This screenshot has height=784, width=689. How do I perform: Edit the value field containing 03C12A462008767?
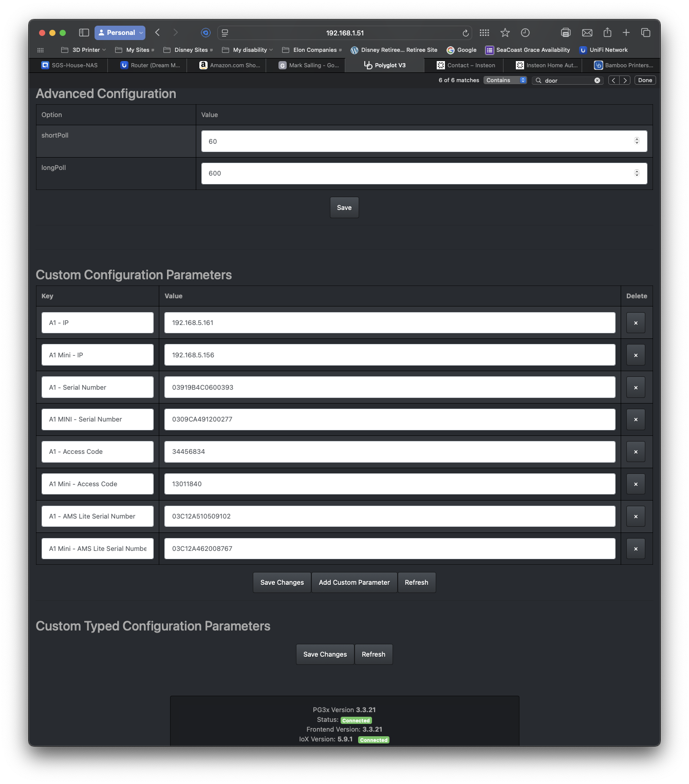(x=389, y=549)
